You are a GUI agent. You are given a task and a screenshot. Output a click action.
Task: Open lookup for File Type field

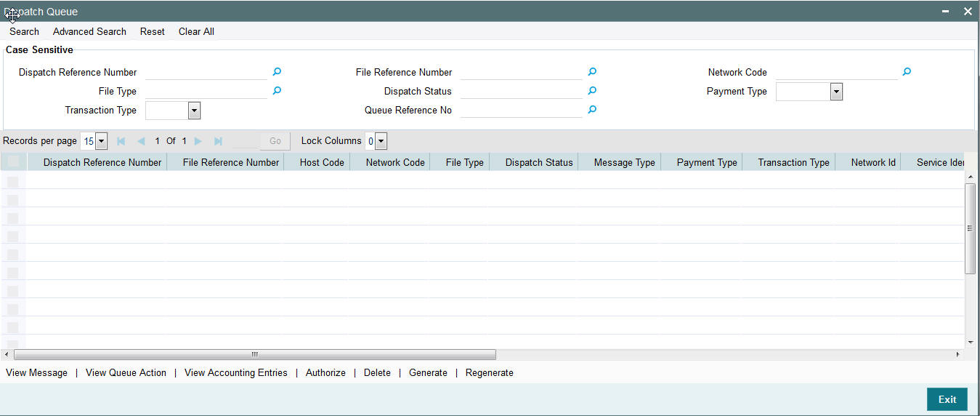(277, 91)
